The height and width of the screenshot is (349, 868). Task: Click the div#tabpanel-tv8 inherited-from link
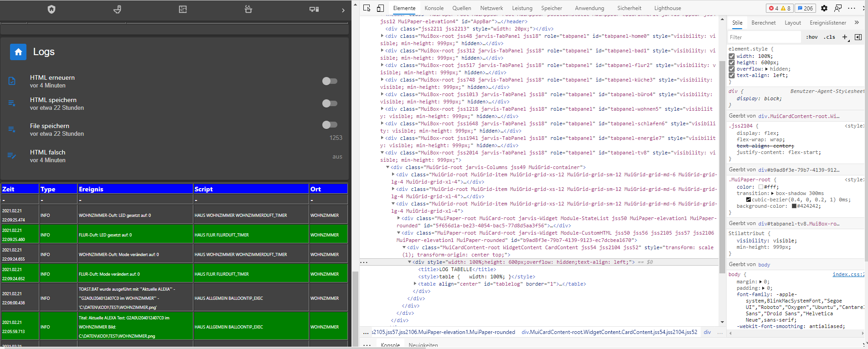799,224
